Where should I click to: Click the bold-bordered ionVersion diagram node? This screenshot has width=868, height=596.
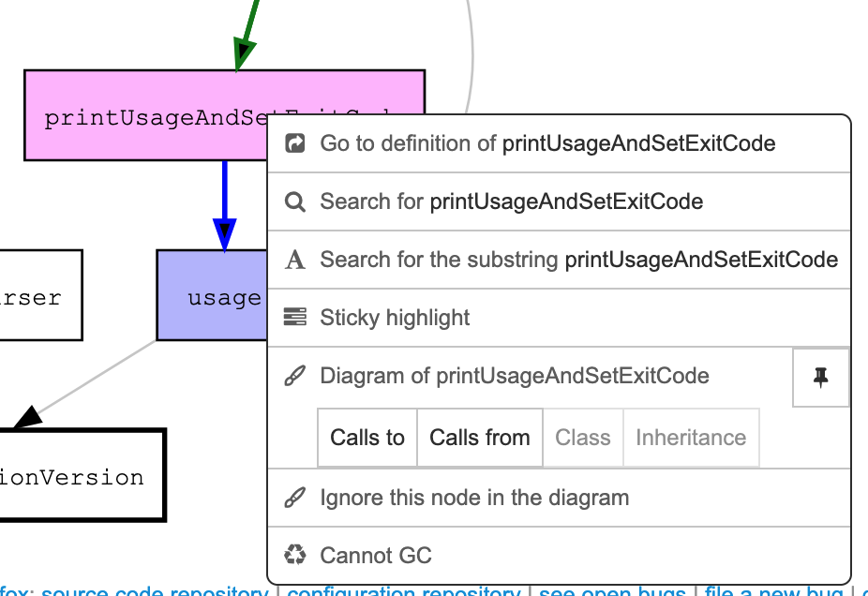pos(80,476)
